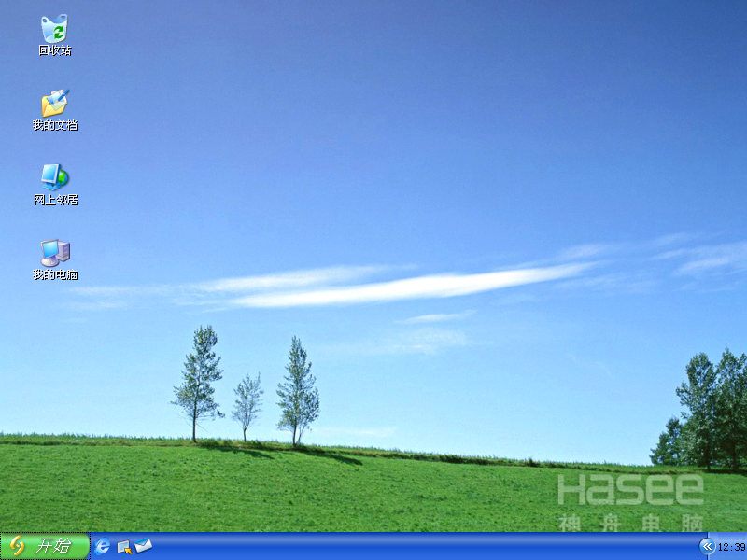The height and width of the screenshot is (560, 747).
Task: Click the taskbar clock showing 12:39
Action: [x=731, y=547]
